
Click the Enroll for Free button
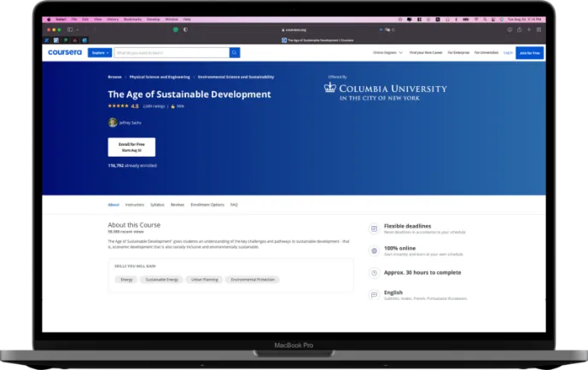click(131, 147)
